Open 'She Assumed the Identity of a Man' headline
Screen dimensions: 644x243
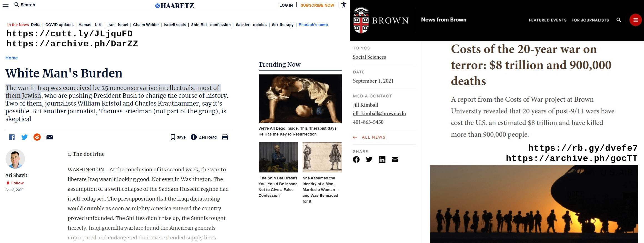320,190
